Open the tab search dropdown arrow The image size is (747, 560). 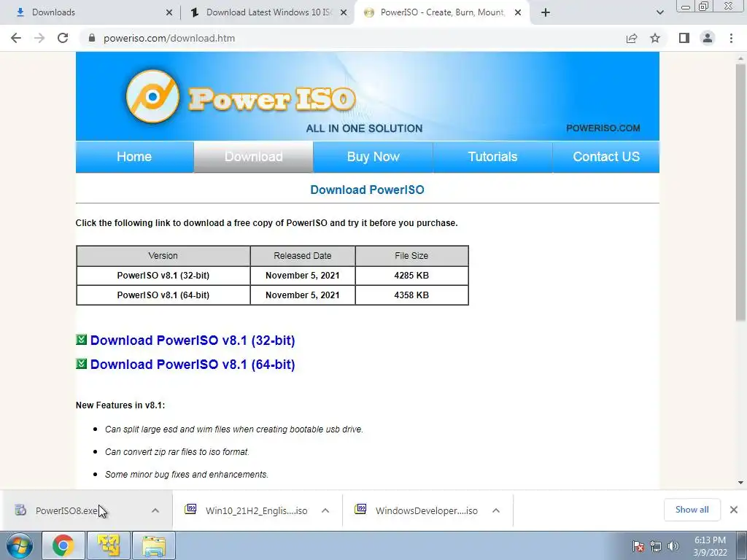click(x=659, y=13)
